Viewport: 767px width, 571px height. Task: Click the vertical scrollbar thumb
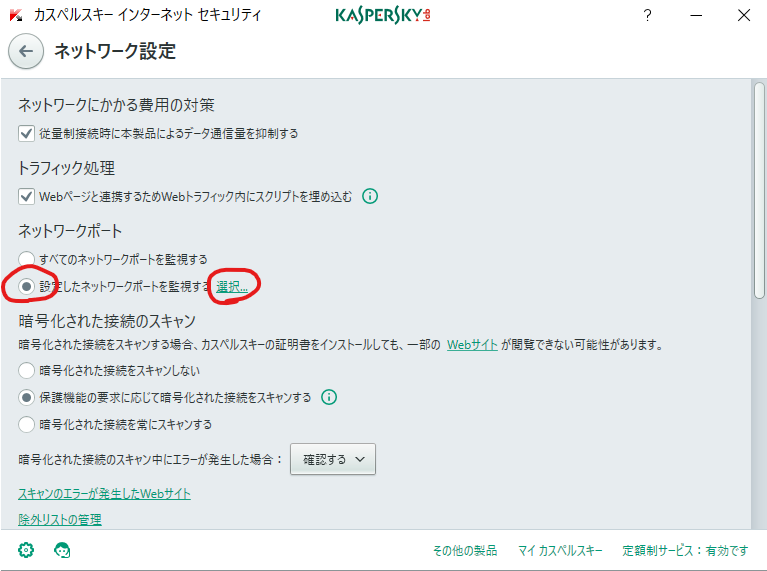759,190
